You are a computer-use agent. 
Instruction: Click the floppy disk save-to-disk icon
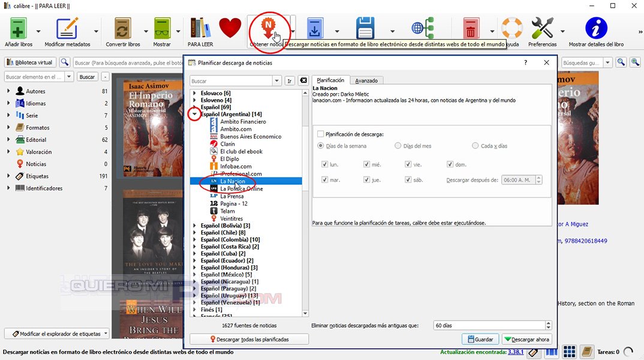coord(365,28)
